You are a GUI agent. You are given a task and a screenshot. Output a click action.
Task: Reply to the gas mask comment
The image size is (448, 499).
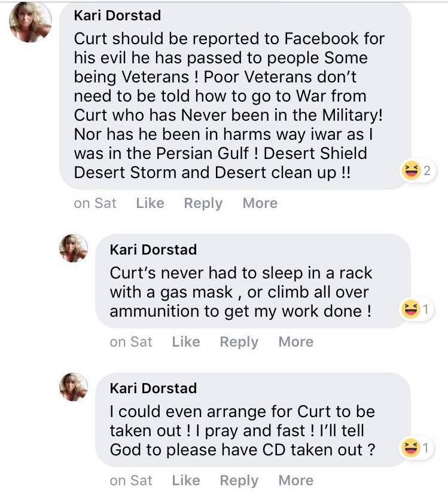(x=239, y=342)
